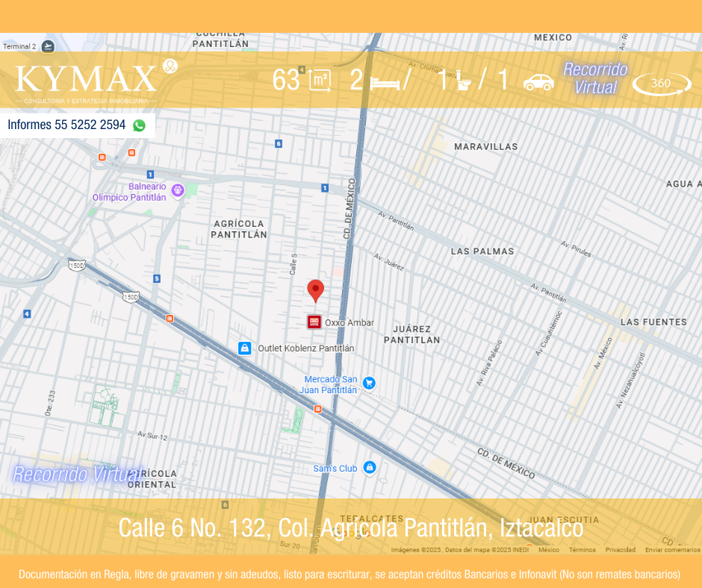Click the México link in map footer
Image resolution: width=702 pixels, height=588 pixels.
(548, 549)
